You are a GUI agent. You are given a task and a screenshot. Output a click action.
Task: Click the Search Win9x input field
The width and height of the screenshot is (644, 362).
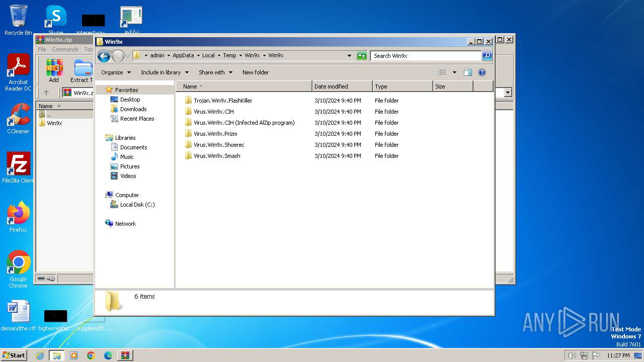(426, 56)
